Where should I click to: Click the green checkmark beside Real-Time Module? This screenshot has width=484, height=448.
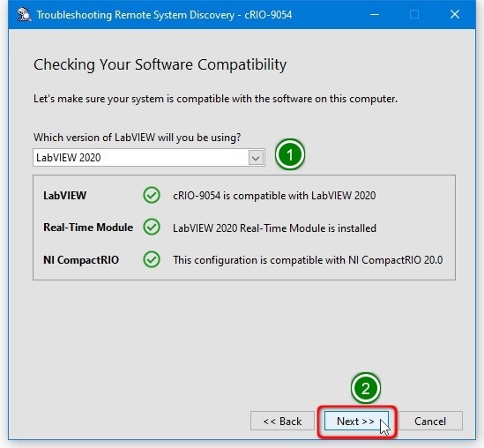(x=152, y=228)
